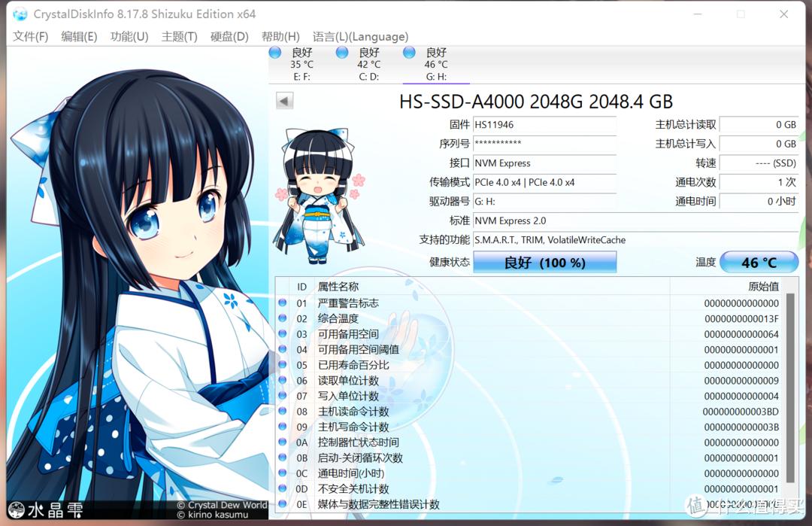This screenshot has height=526, width=812.
Task: Click the 良好 (100%) health status button
Action: (544, 262)
